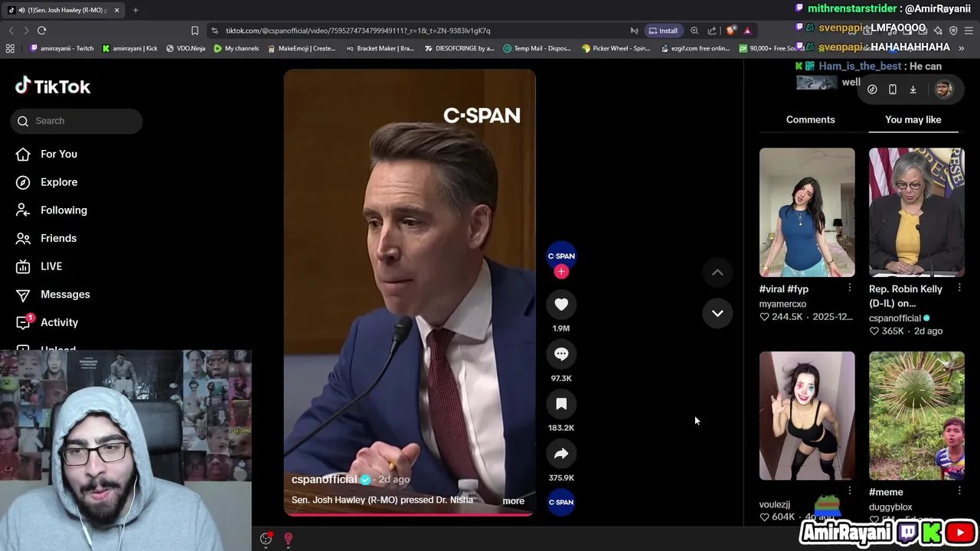Click the Brave shield icon

point(730,31)
